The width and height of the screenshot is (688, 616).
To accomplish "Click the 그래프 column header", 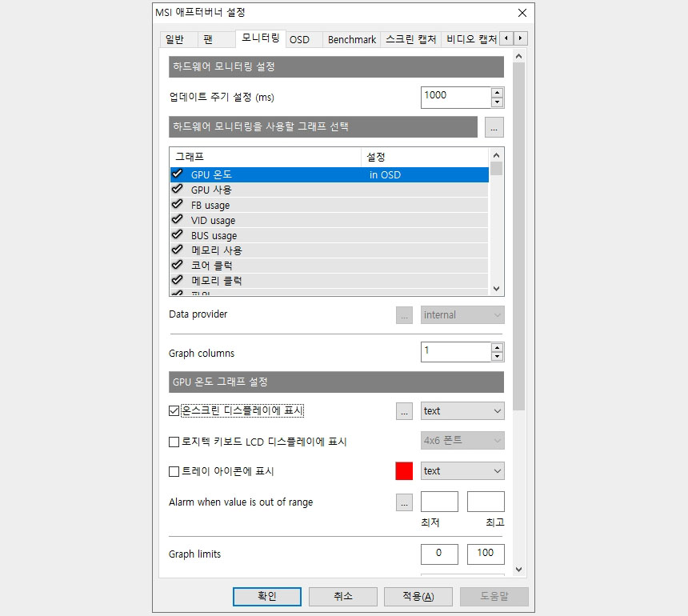I will 266,157.
